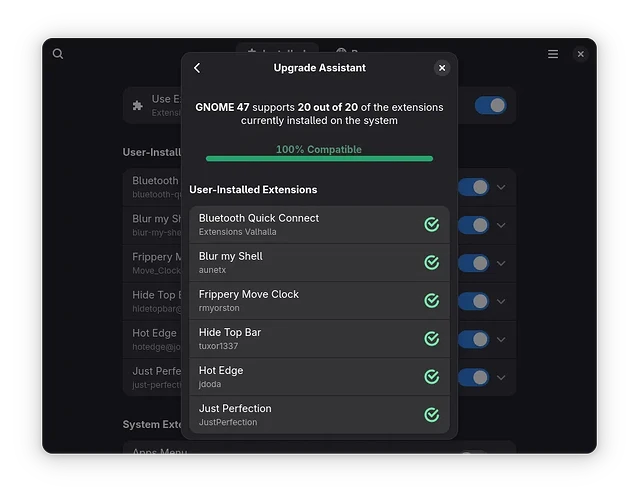This screenshot has width=638, height=500.
Task: Toggle the Bluetooth extension switch
Action: pos(474,187)
